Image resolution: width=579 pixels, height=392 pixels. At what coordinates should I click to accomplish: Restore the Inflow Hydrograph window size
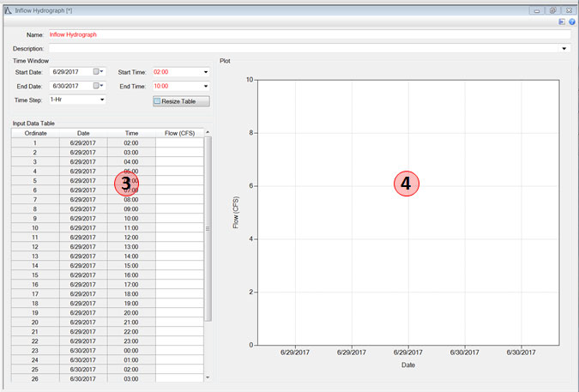point(552,10)
